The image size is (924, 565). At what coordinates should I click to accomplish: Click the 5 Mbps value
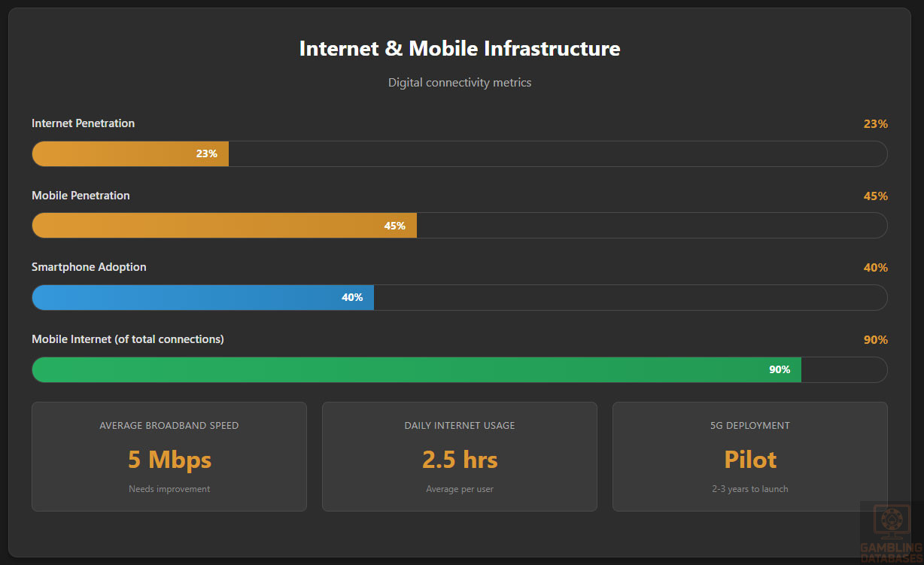pyautogui.click(x=169, y=459)
